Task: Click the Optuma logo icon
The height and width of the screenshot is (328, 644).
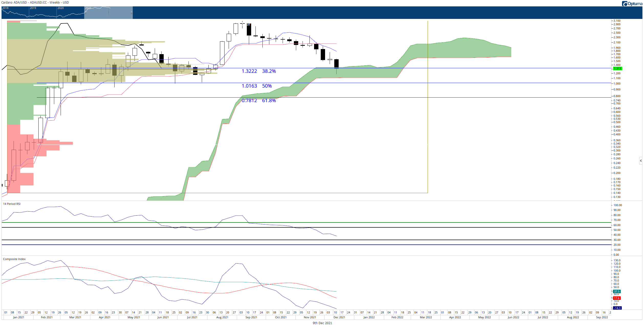Action: pyautogui.click(x=625, y=4)
